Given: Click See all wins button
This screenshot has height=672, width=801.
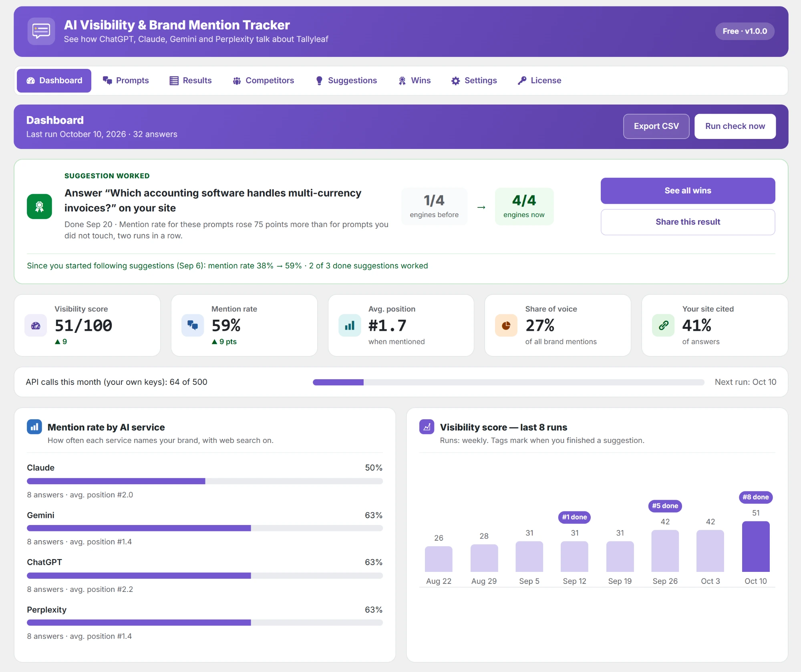Looking at the screenshot, I should click(x=688, y=191).
